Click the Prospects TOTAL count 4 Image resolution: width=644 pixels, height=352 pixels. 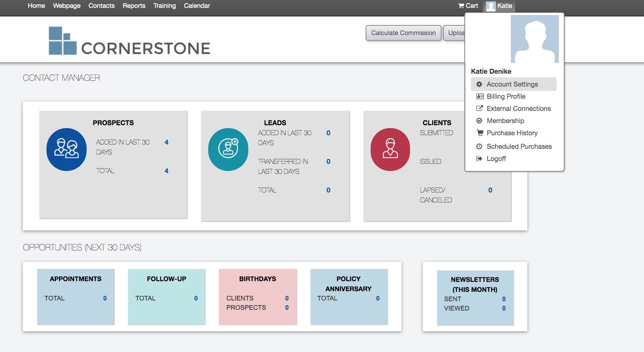pos(166,171)
